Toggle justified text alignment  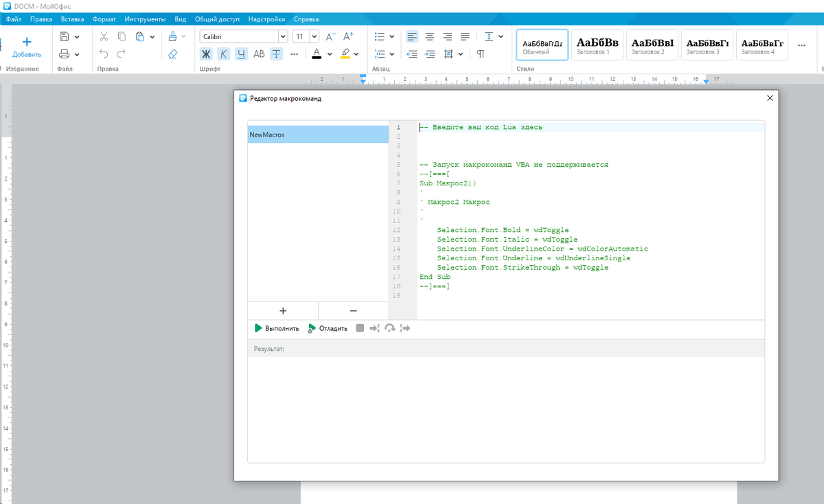465,36
